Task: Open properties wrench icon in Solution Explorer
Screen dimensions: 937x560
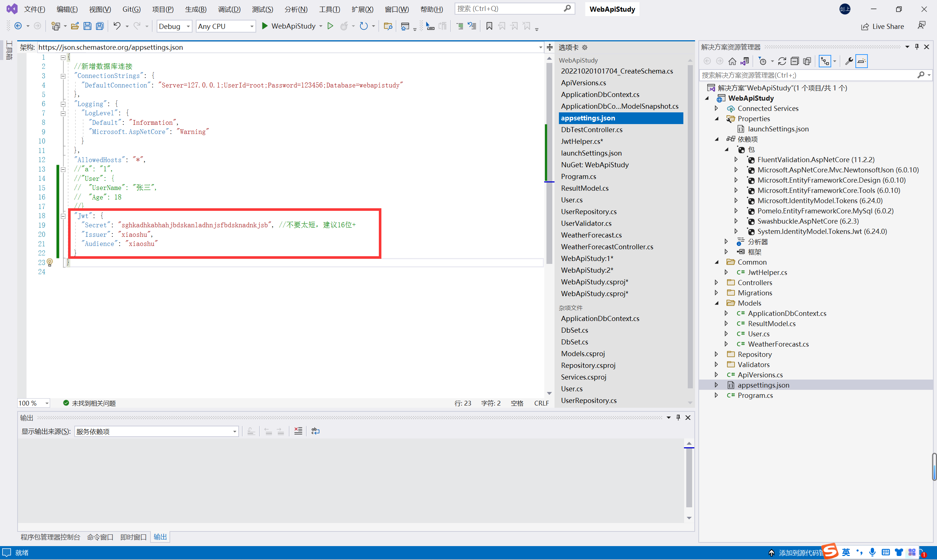Action: point(849,61)
